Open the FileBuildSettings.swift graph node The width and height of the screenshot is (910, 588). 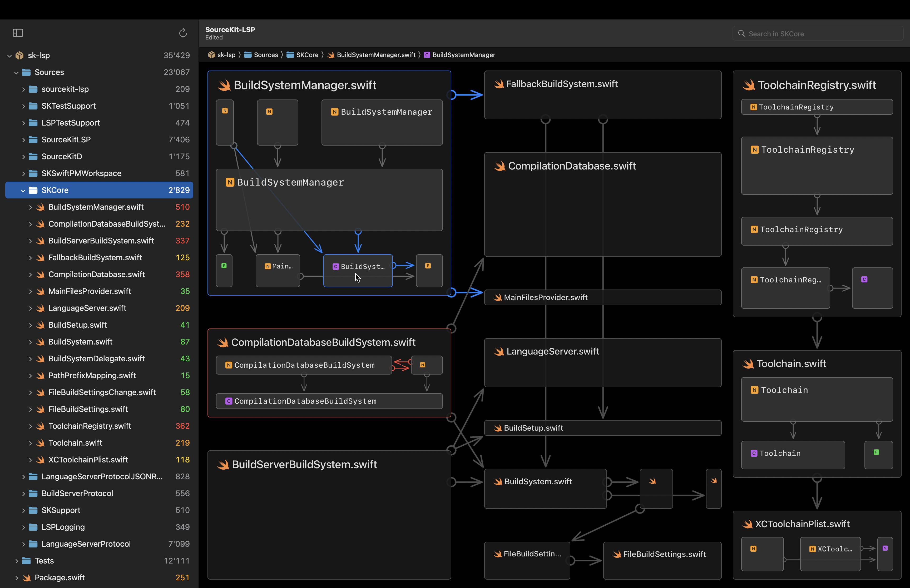click(662, 560)
